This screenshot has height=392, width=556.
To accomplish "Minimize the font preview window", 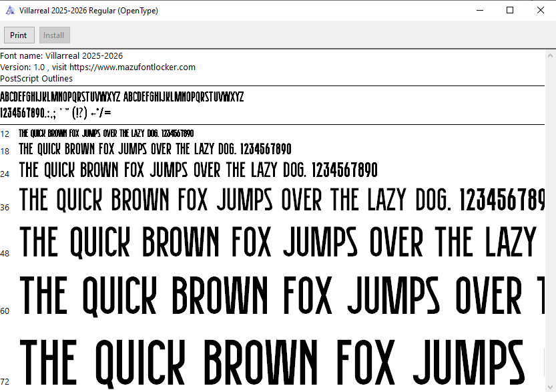I will click(x=479, y=10).
